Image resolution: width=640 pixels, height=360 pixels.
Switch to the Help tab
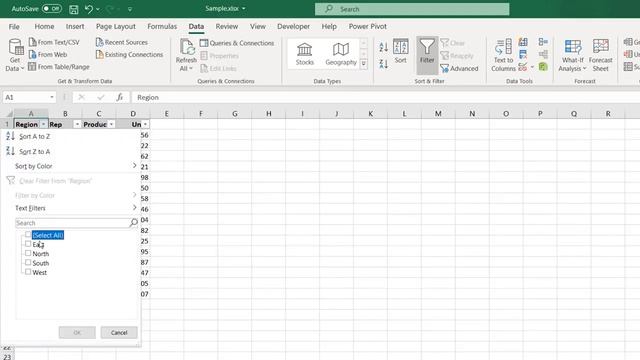(x=329, y=26)
